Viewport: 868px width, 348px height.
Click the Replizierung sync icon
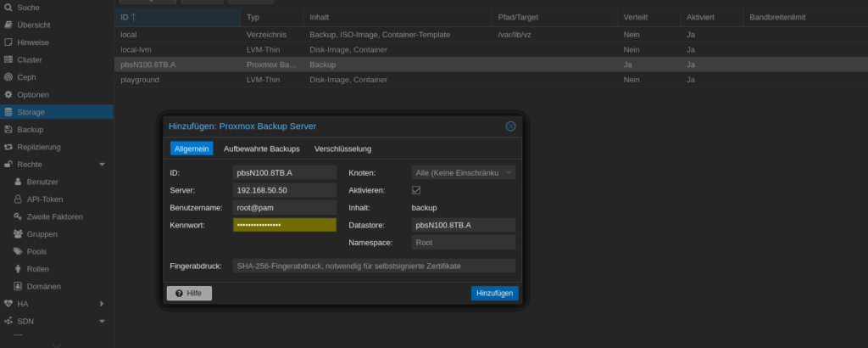[x=8, y=147]
